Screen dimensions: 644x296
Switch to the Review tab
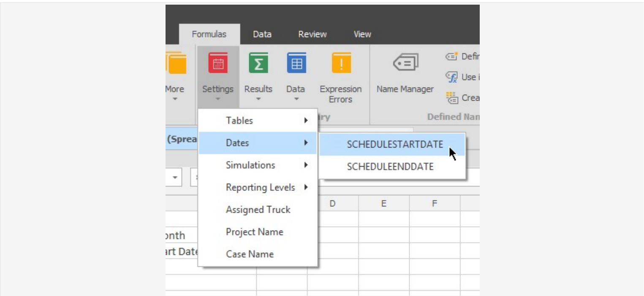(x=312, y=34)
